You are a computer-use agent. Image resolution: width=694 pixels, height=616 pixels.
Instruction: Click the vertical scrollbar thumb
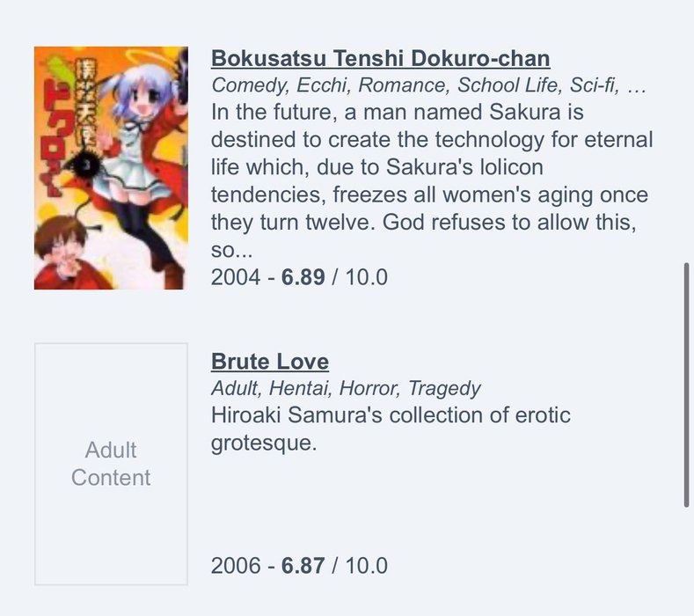pyautogui.click(x=686, y=385)
